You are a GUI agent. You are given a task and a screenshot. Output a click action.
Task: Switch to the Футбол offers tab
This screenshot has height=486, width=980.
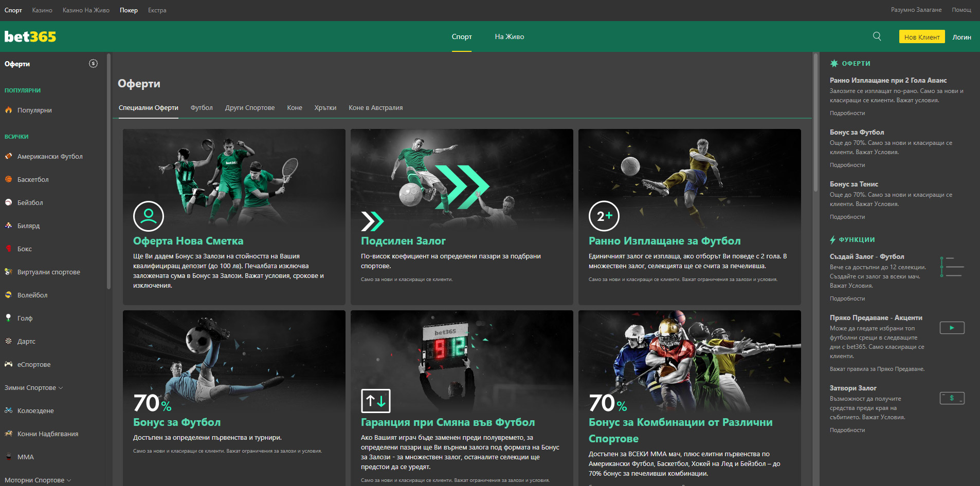point(202,108)
